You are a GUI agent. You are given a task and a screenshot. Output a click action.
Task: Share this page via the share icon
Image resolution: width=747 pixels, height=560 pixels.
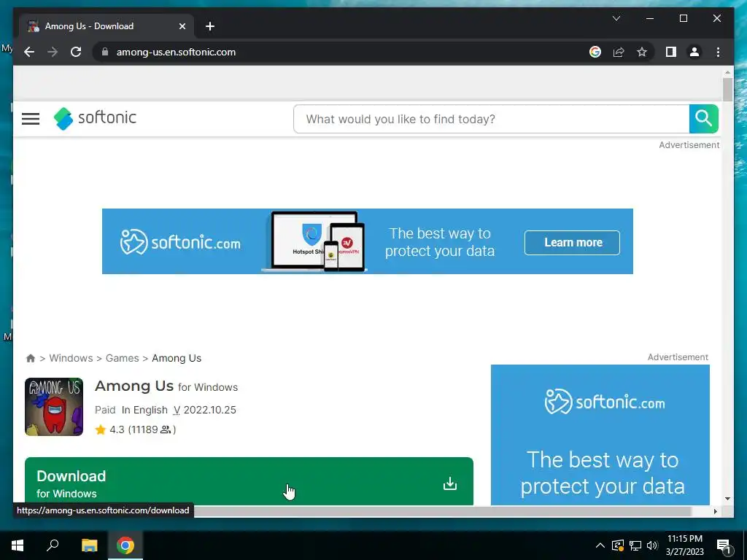[619, 52]
